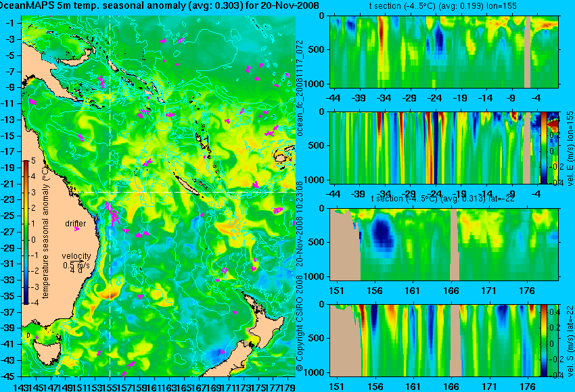This screenshot has width=575, height=392.
Task: Click the vel. S lat=-22 color bar
Action: pyautogui.click(x=544, y=341)
